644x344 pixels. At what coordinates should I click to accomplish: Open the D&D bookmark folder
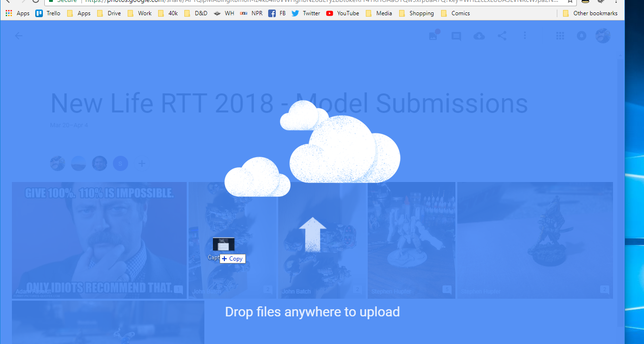tap(196, 13)
